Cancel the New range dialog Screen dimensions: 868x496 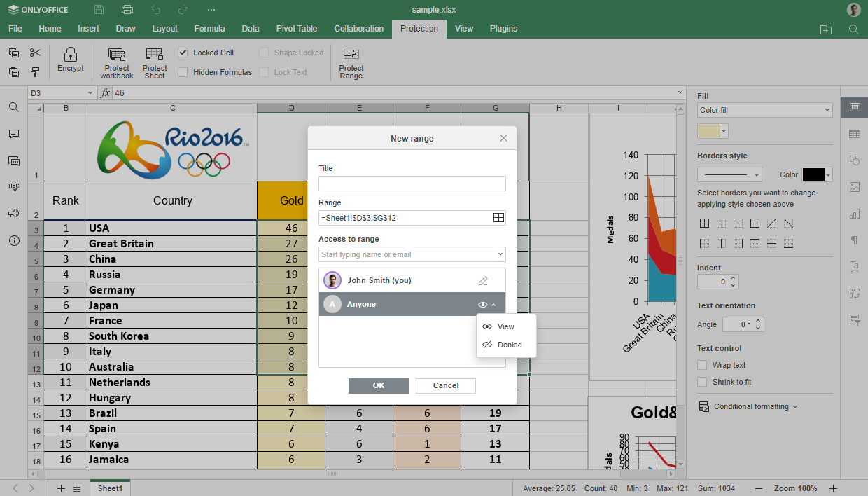(445, 385)
